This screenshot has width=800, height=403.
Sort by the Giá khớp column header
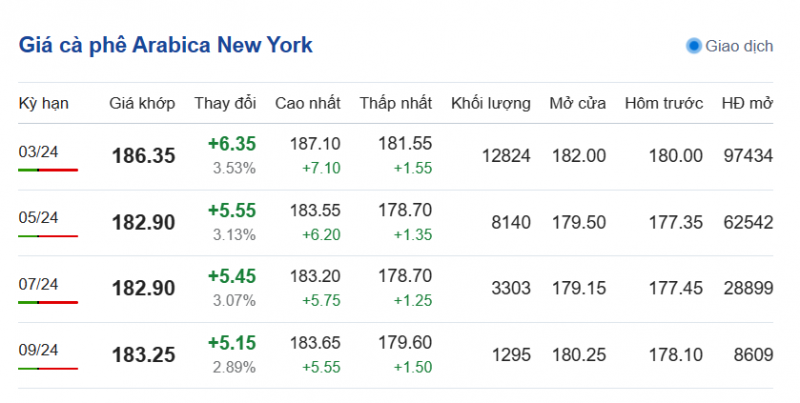coord(142,103)
